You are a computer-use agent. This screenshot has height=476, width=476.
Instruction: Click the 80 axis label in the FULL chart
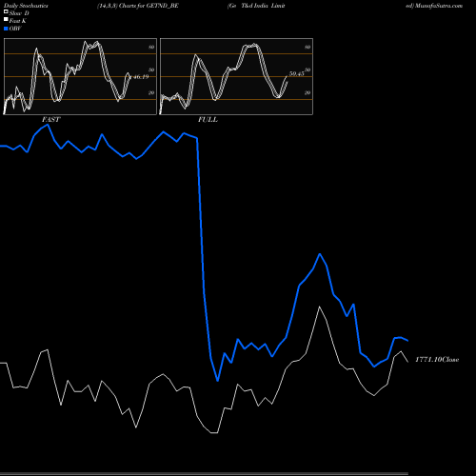point(307,47)
